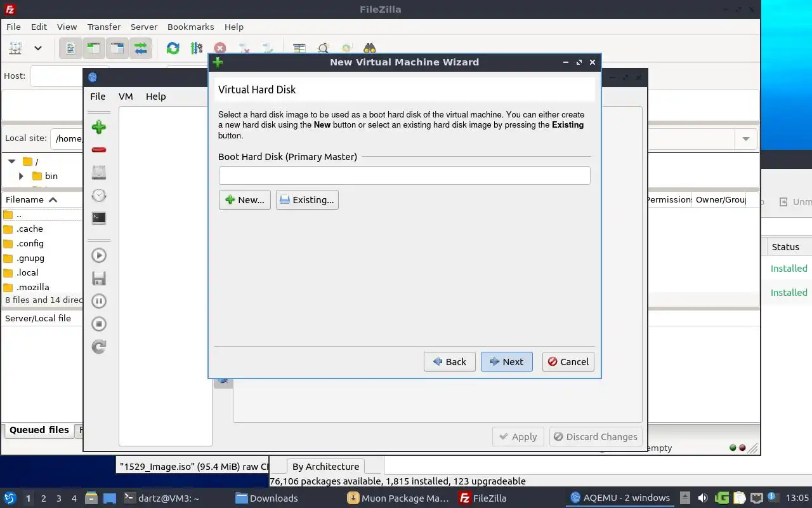Cancel current operation red X icon
The width and height of the screenshot is (812, 508).
pyautogui.click(x=219, y=48)
